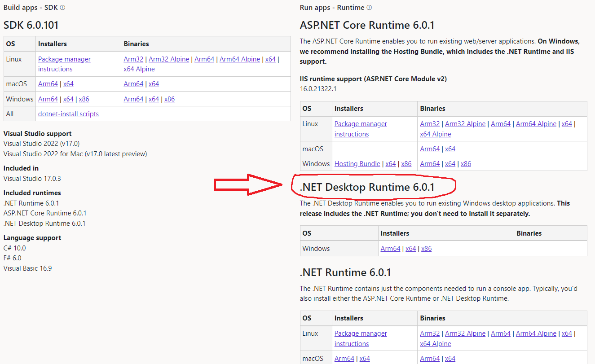Screen dimensions: 595x364
Task: Download ASP.NET Core Runtime macOS x64 binaries
Action: point(450,149)
